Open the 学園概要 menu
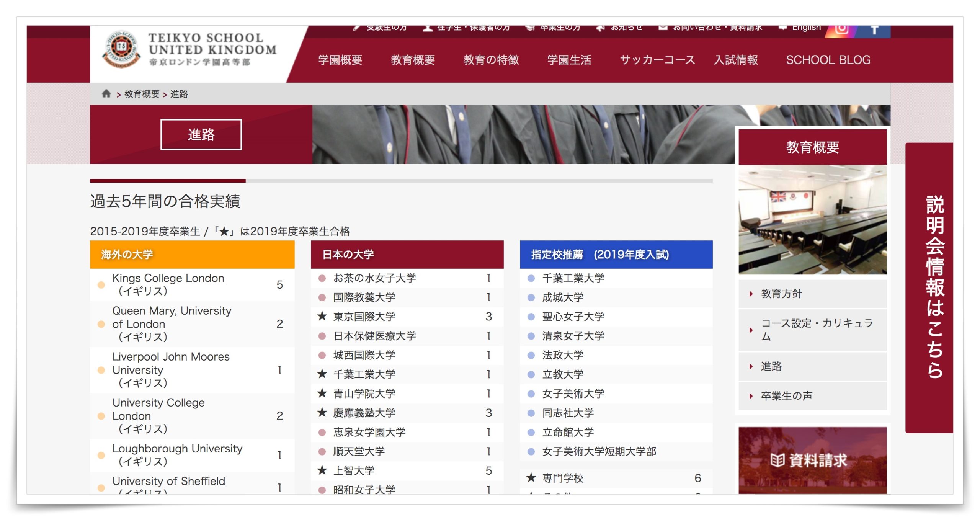 tap(340, 60)
